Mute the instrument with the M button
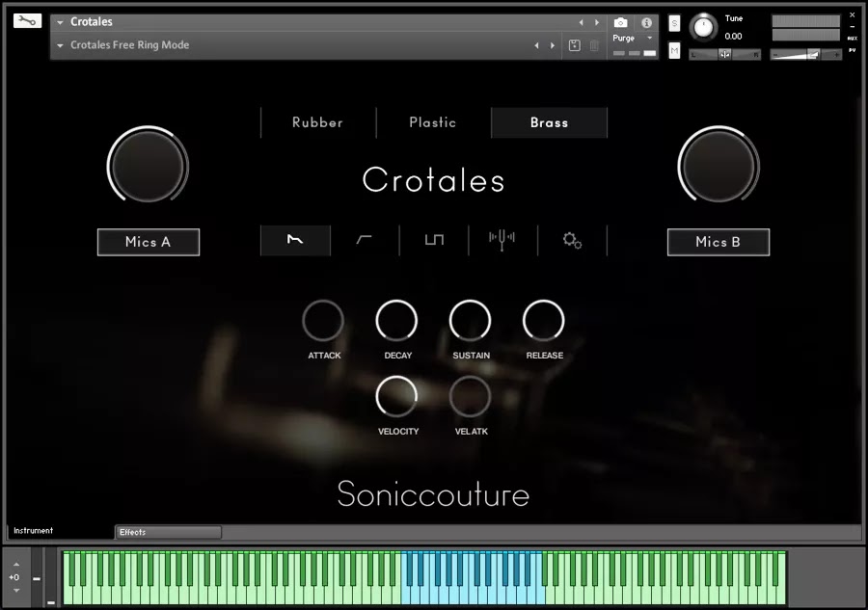The height and width of the screenshot is (610, 868). [x=673, y=49]
